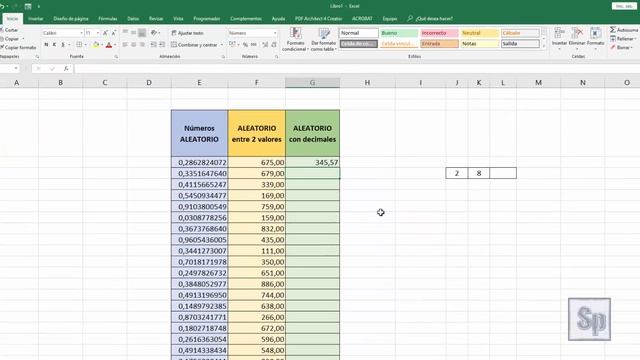Apply the Salida cell style
The width and height of the screenshot is (640, 360).
(x=520, y=44)
